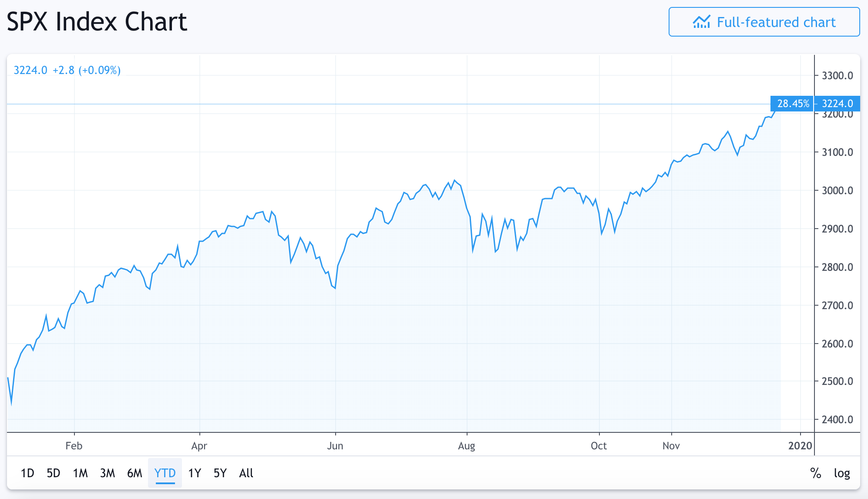Click the 3224.0 current price label
Viewport: 868px width, 499px height.
[837, 104]
